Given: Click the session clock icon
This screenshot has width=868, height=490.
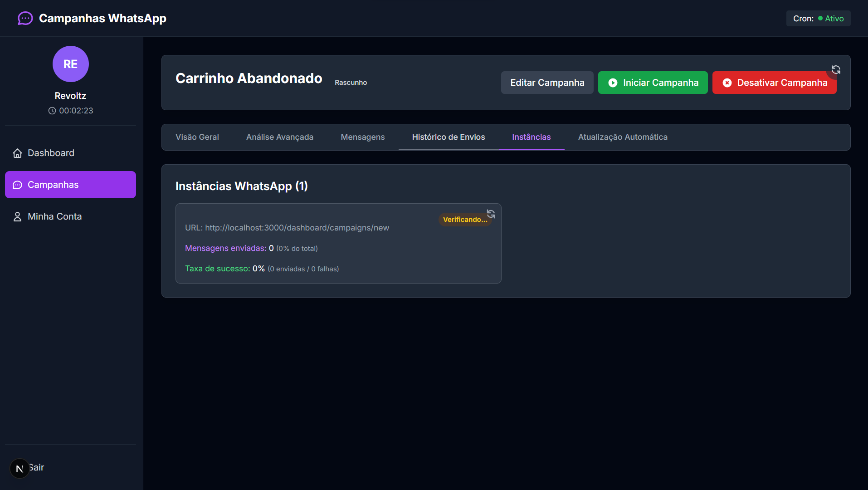Looking at the screenshot, I should [x=52, y=111].
